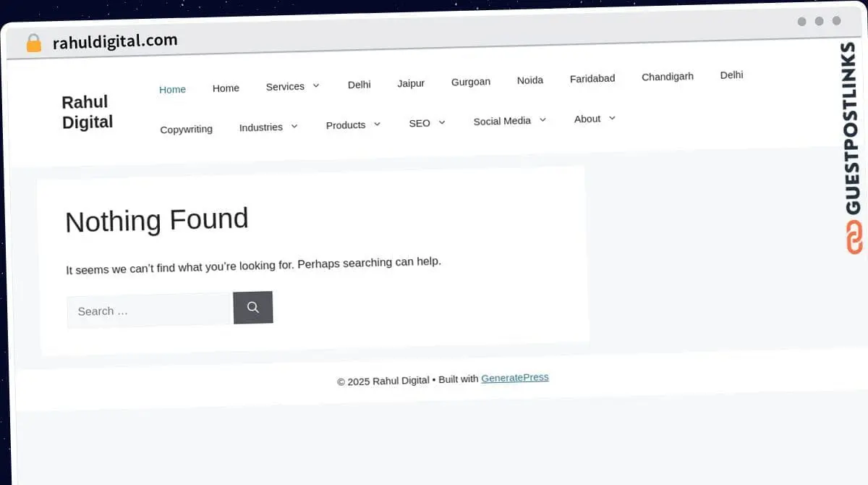
Task: Open the Industries menu item
Action: click(261, 127)
